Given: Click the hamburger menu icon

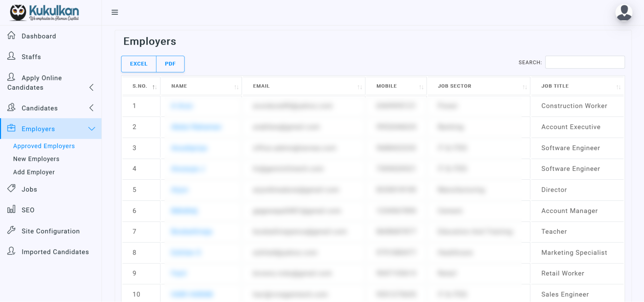Looking at the screenshot, I should [115, 12].
